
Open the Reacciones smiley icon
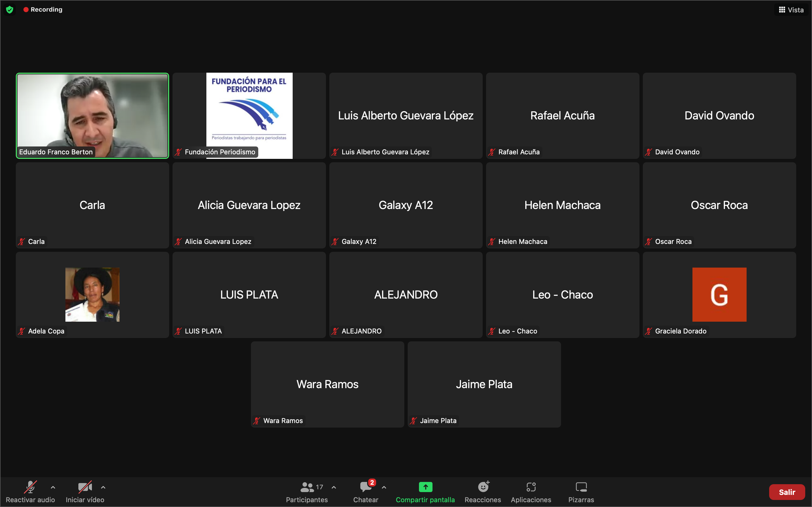point(483,487)
